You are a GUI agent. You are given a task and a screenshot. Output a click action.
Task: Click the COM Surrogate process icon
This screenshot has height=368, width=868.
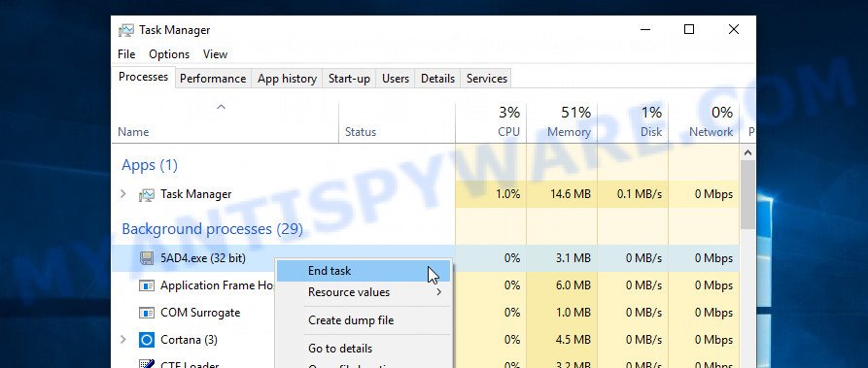[146, 313]
